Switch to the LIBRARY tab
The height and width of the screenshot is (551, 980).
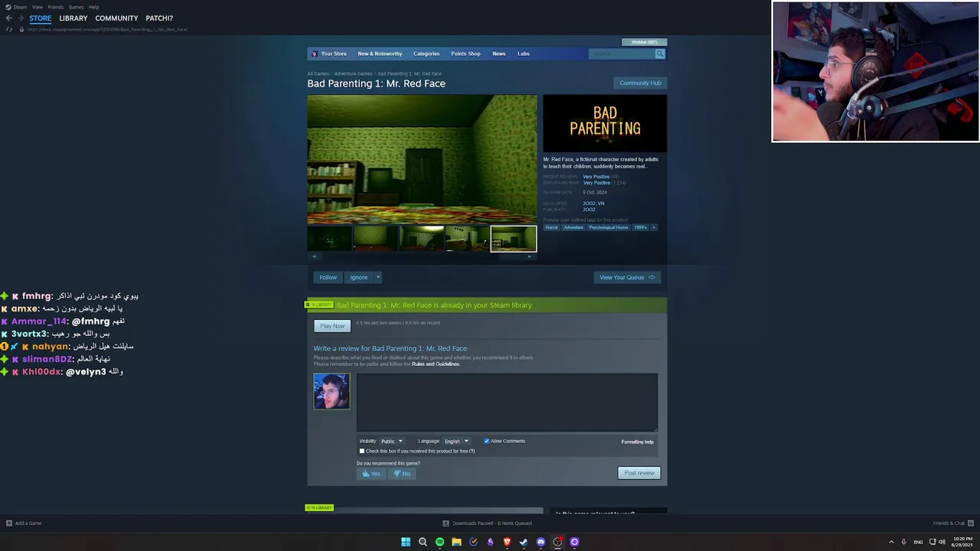[73, 18]
